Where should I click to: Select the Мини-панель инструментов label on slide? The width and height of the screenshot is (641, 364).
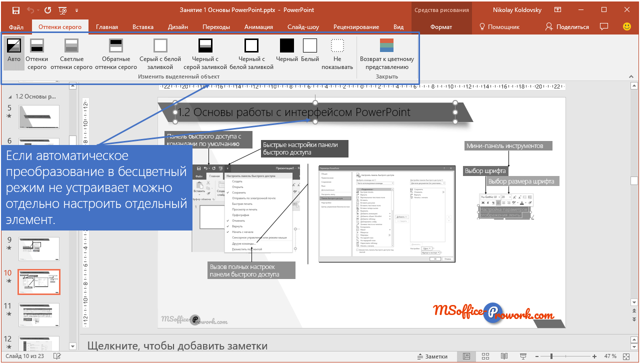[x=508, y=146]
